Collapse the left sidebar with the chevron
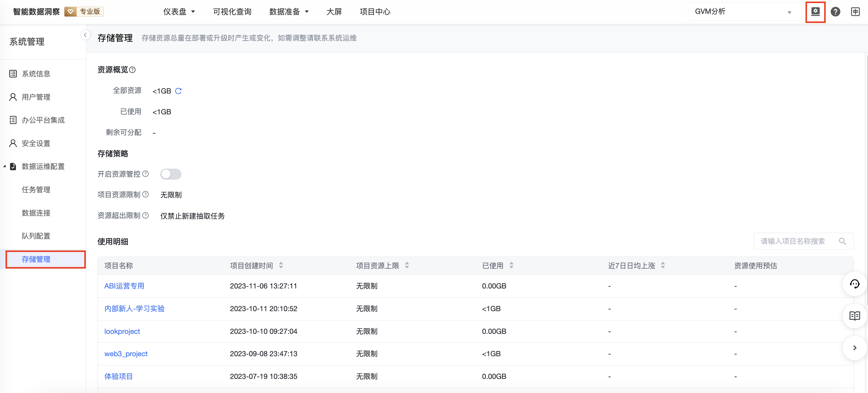 [85, 35]
